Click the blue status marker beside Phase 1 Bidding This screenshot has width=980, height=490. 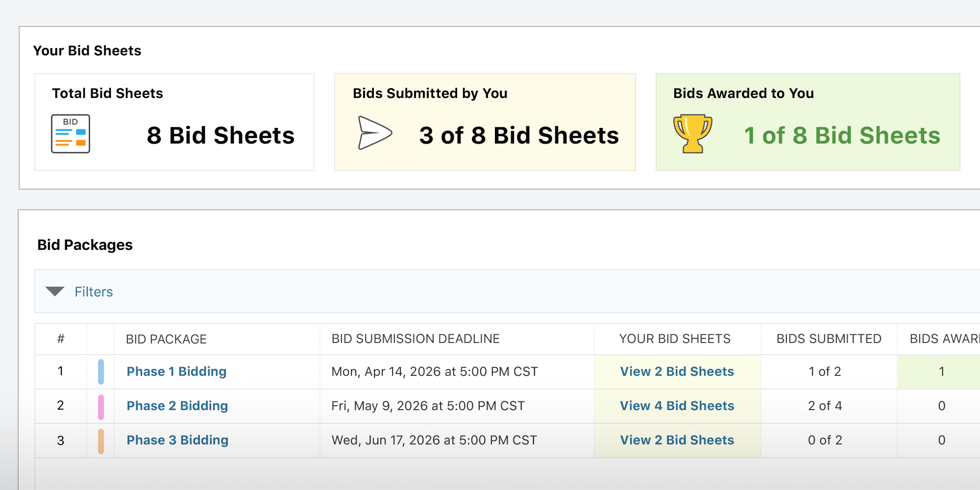tap(101, 371)
